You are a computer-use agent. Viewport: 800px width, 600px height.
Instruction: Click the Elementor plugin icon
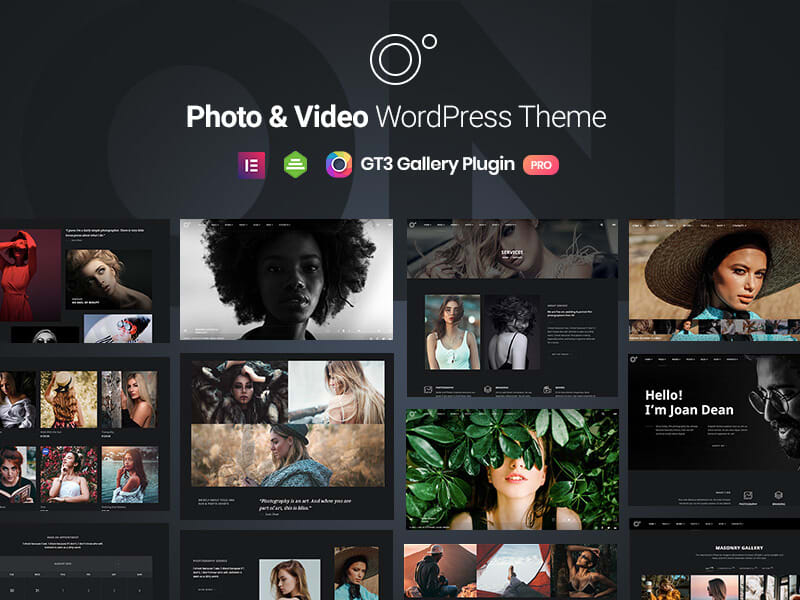click(x=251, y=165)
